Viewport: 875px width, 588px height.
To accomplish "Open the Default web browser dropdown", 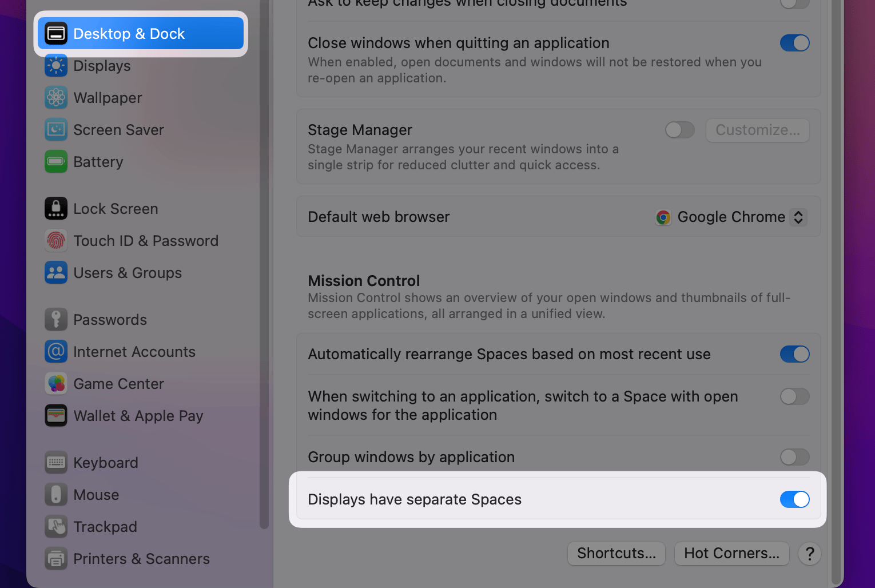I will coord(731,217).
